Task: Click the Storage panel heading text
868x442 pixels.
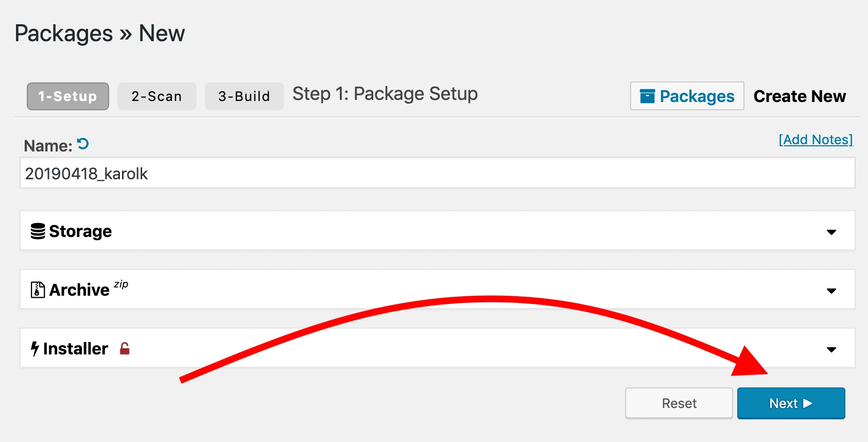Action: pos(80,231)
